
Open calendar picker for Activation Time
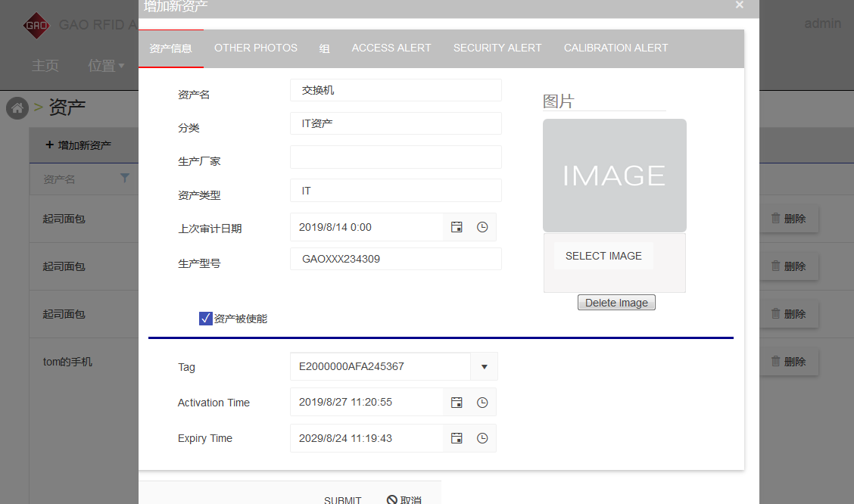pos(457,403)
